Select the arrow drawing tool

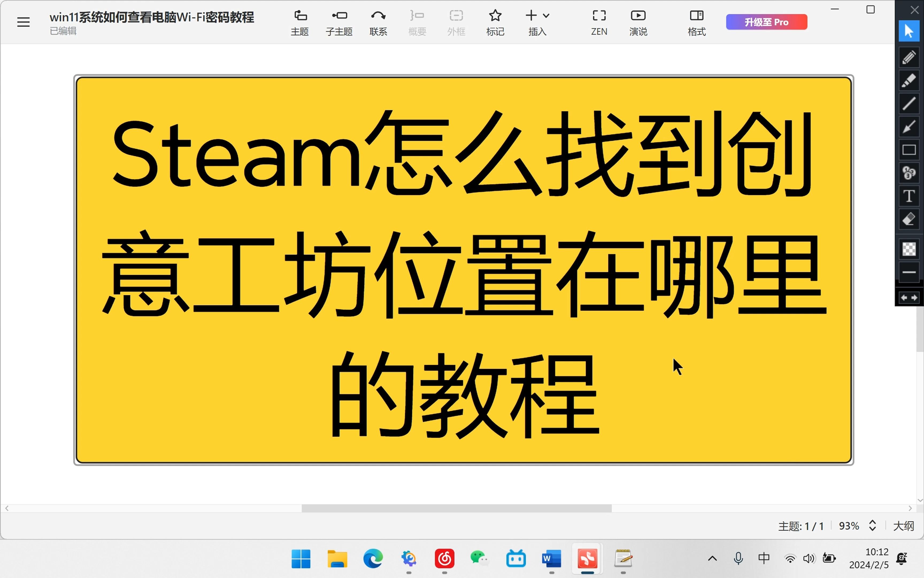909,127
